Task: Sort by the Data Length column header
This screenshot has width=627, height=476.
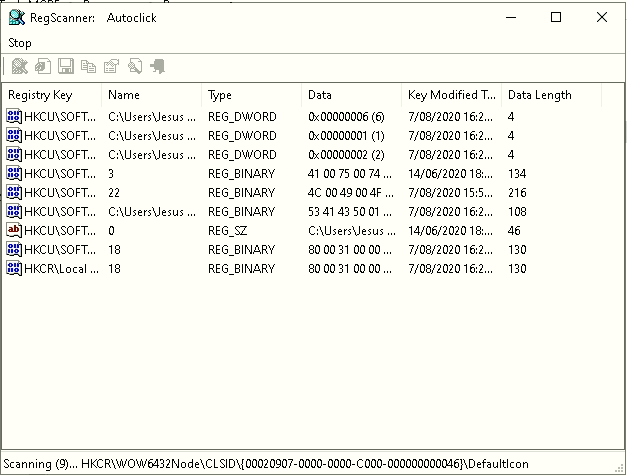Action: tap(551, 95)
